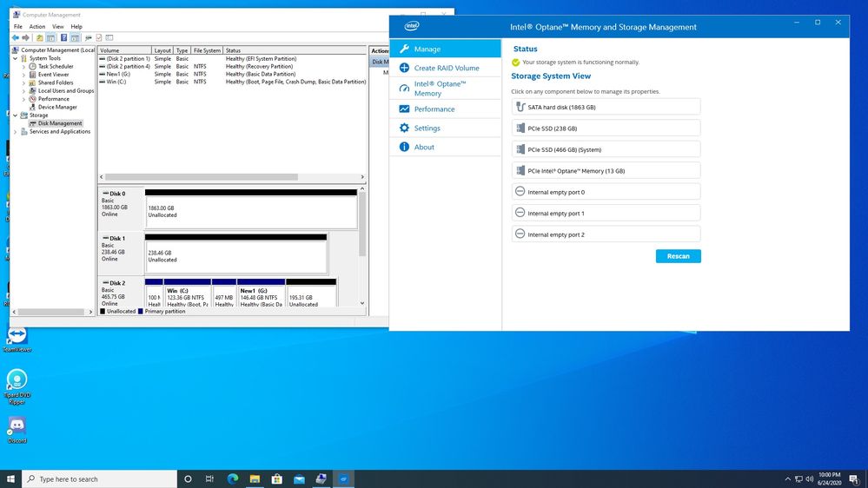Select Internal empty port 1
The image size is (868, 488).
[606, 213]
